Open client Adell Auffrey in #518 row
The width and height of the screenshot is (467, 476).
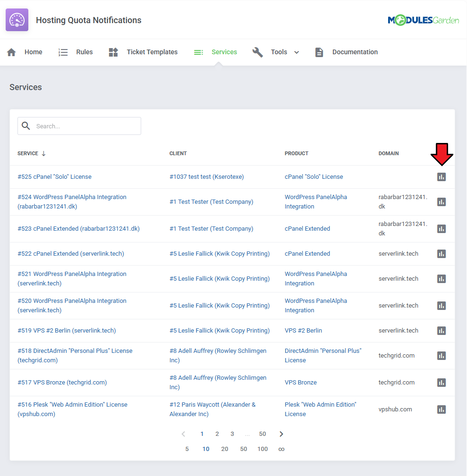point(218,356)
